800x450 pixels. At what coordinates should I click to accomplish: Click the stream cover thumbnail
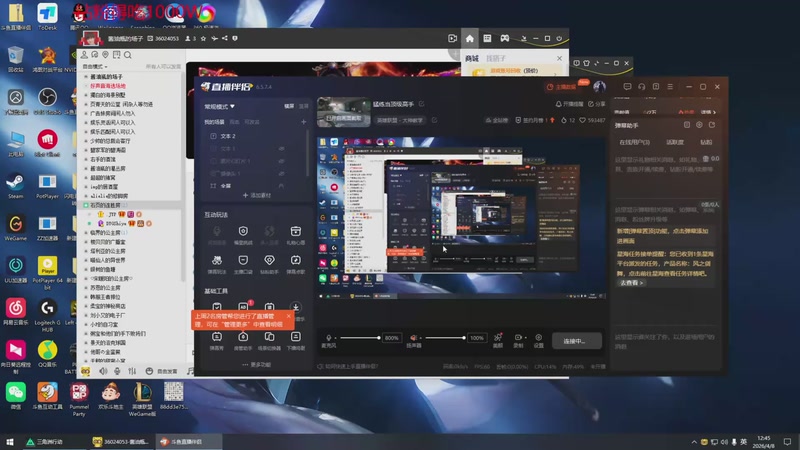[343, 112]
